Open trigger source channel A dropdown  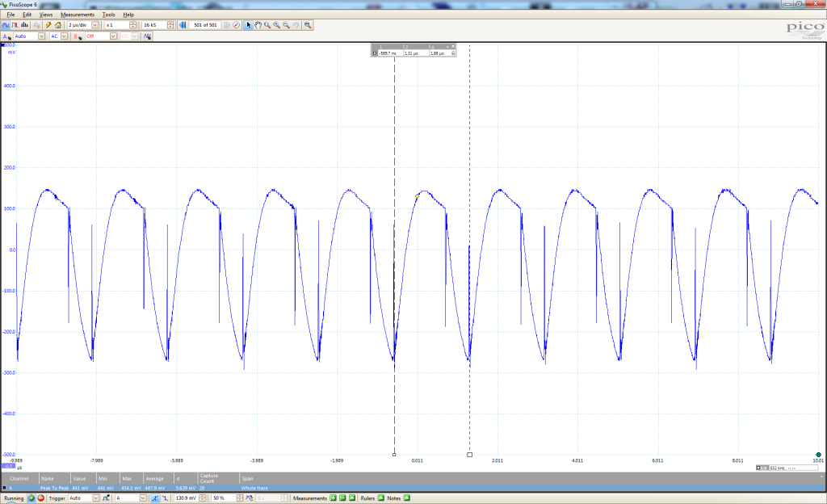tap(142, 498)
